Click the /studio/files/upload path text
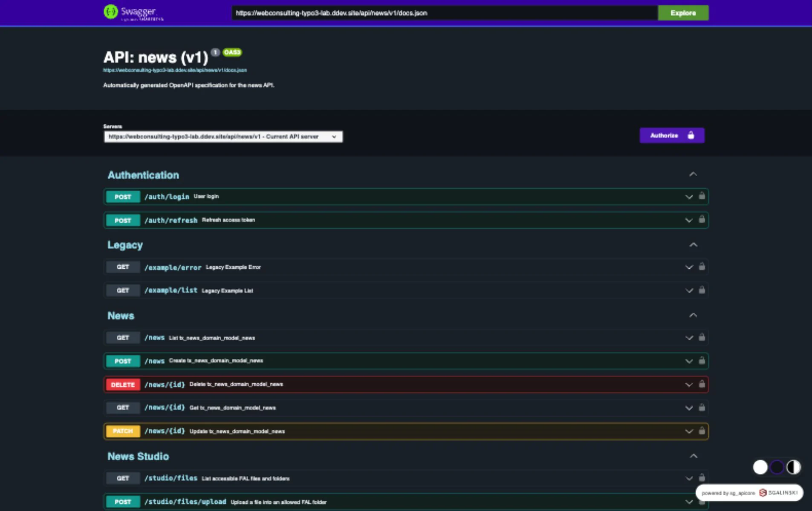This screenshot has width=812, height=511. click(x=185, y=502)
